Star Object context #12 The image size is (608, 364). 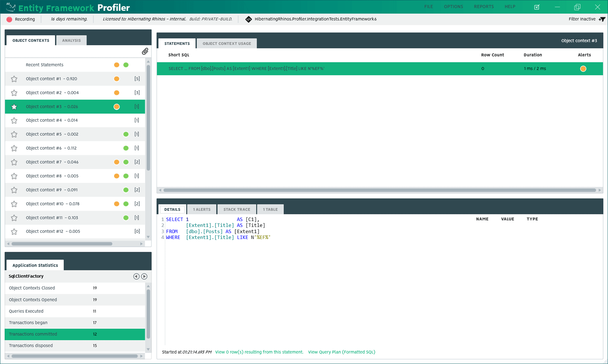tap(14, 232)
